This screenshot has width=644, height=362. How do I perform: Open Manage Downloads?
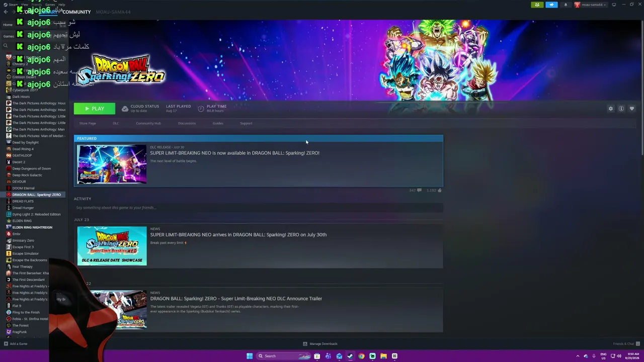coord(320,344)
